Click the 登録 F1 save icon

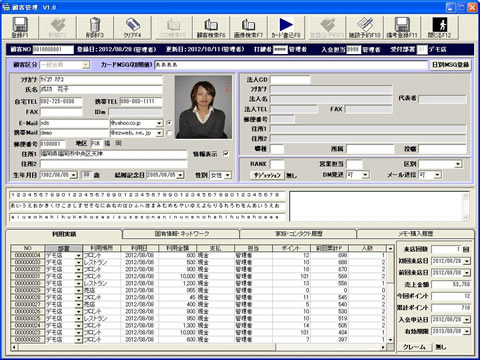point(20,27)
